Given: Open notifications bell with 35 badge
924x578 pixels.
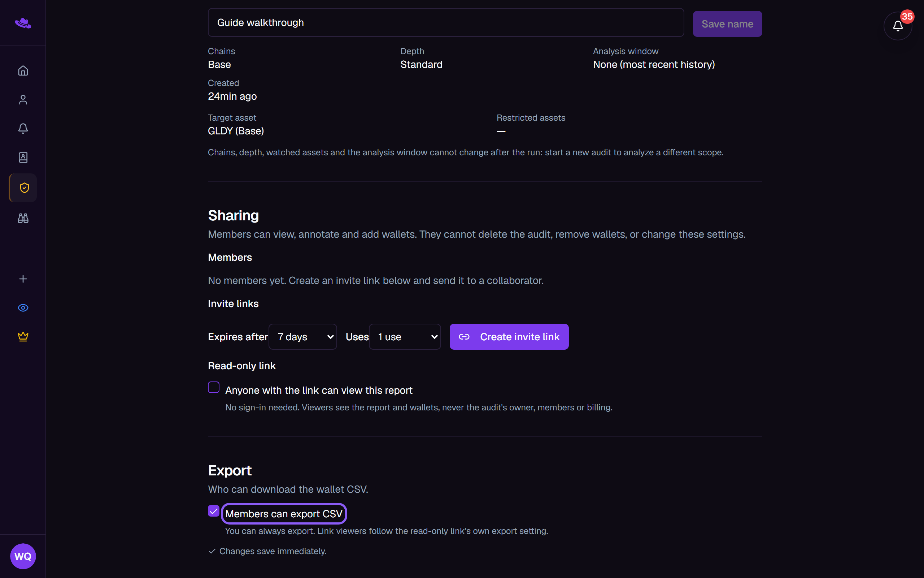Looking at the screenshot, I should [x=898, y=26].
